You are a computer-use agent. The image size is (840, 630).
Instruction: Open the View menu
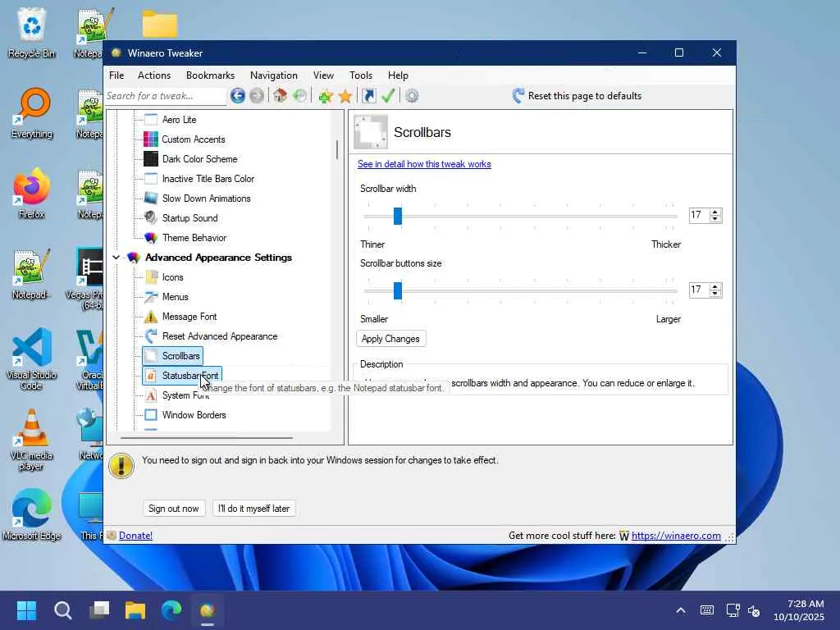pos(323,75)
